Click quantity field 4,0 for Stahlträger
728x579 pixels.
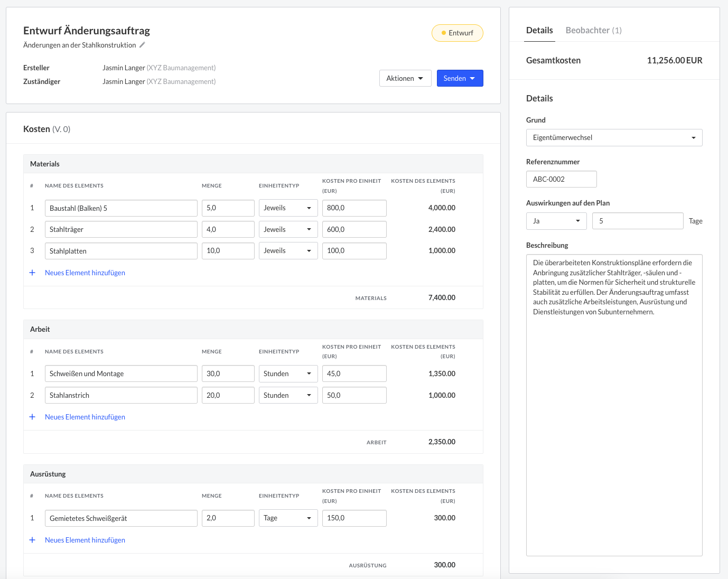[228, 229]
